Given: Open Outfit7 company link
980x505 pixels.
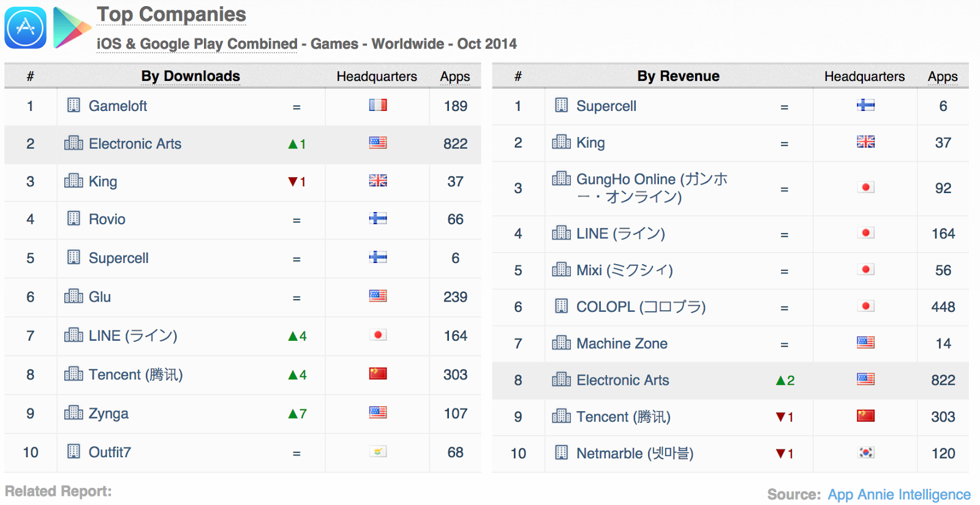Looking at the screenshot, I should pos(110,452).
